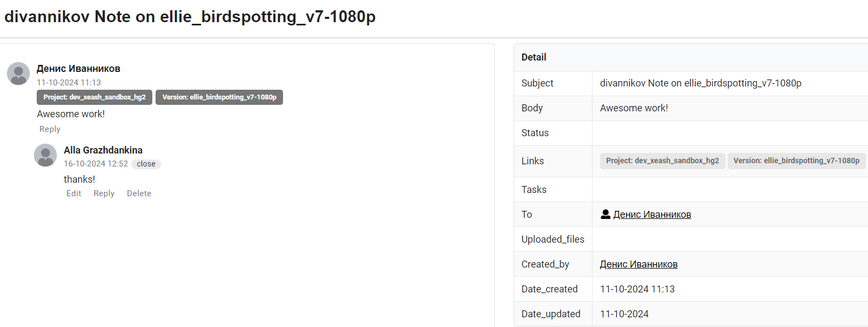Screen dimensions: 868x327
Task: Open the Version chip in the Links row
Action: pyautogui.click(x=796, y=161)
